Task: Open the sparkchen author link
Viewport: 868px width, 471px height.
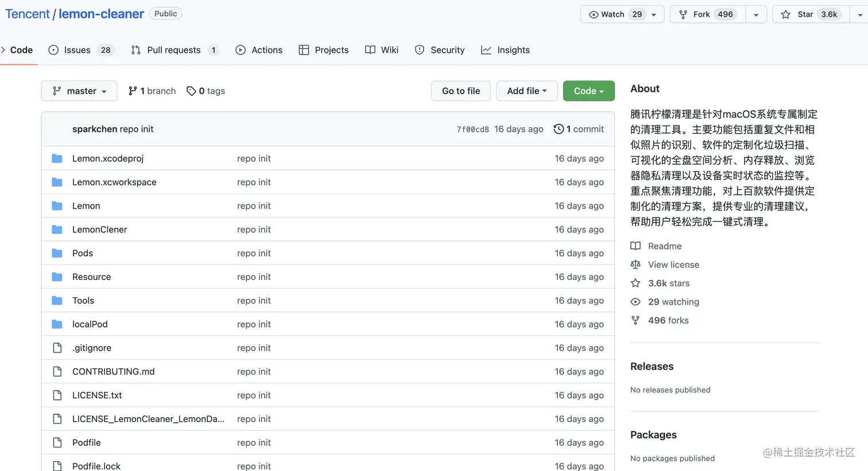Action: pyautogui.click(x=95, y=129)
